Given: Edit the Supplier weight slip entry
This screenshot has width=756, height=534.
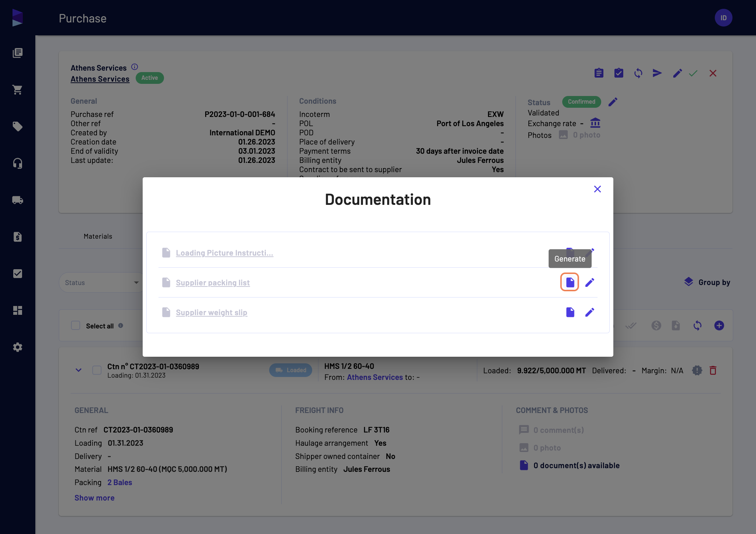Looking at the screenshot, I should click(x=589, y=312).
